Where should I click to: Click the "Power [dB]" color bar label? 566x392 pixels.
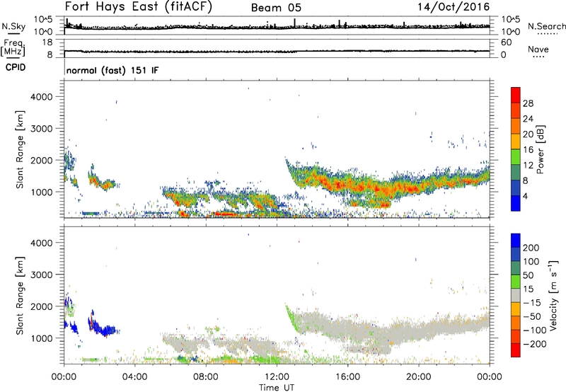[540, 149]
